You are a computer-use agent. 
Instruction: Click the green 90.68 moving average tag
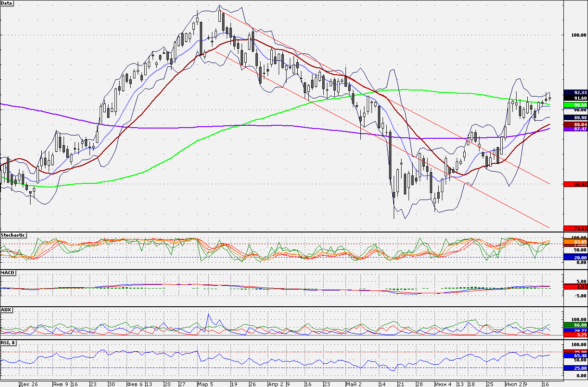pyautogui.click(x=575, y=105)
